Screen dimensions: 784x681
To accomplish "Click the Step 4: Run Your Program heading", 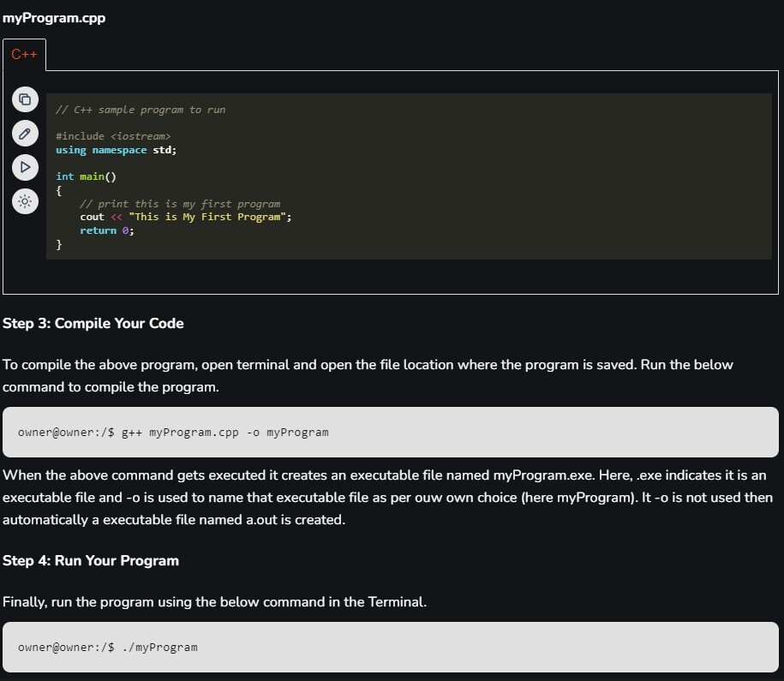I will [x=91, y=560].
